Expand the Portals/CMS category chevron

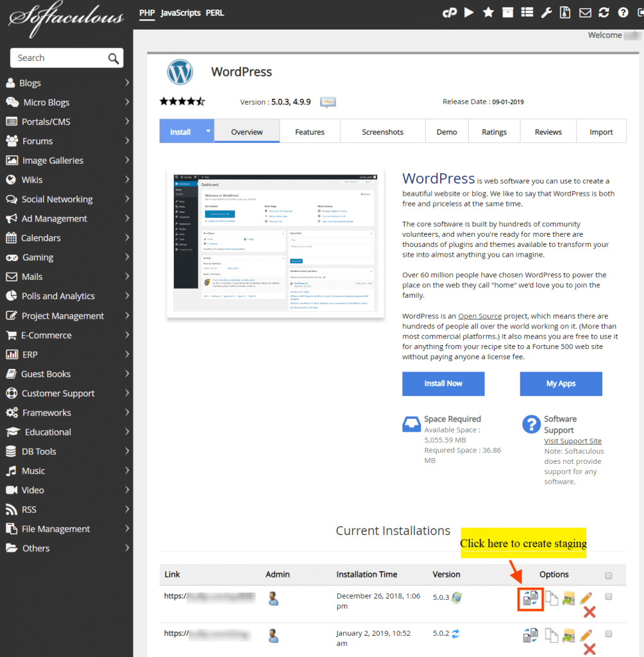coord(127,121)
